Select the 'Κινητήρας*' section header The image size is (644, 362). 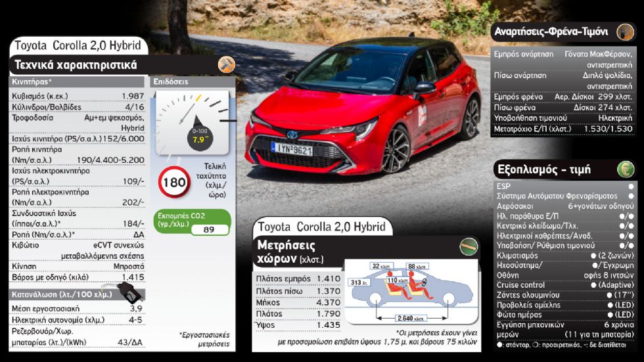click(77, 81)
